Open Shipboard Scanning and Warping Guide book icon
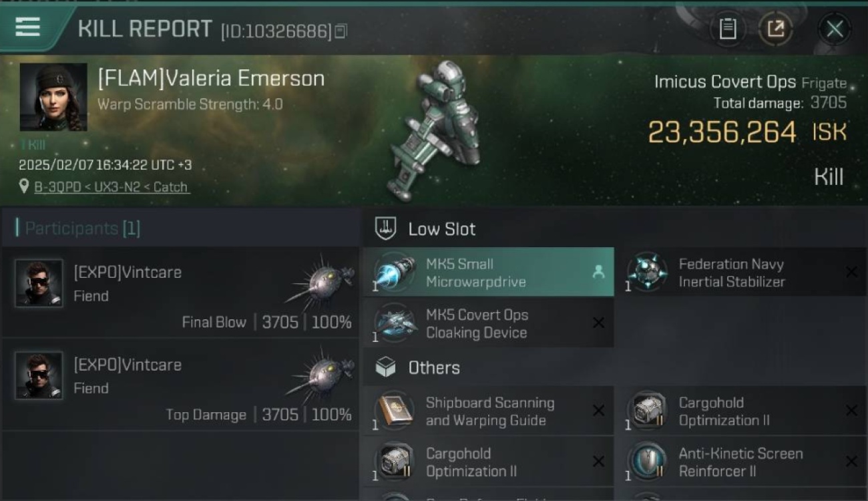This screenshot has width=868, height=501. pyautogui.click(x=395, y=411)
